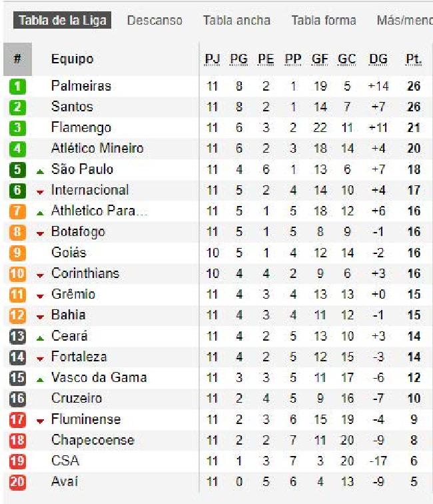Click Botafogo's red down arrow indicator
The image size is (433, 504).
[x=40, y=234]
